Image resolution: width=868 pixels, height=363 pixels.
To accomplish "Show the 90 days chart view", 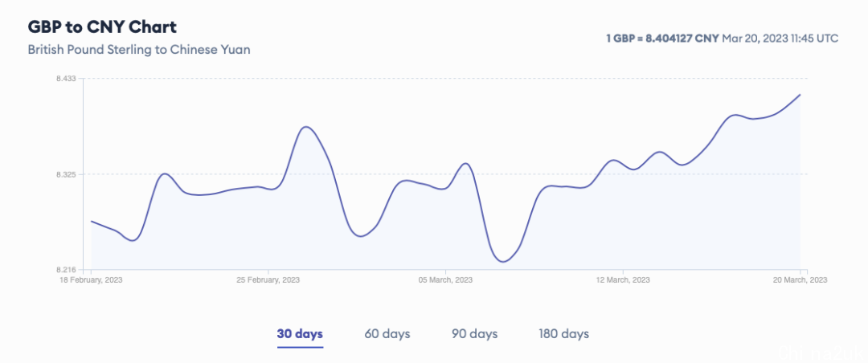I will [x=474, y=334].
